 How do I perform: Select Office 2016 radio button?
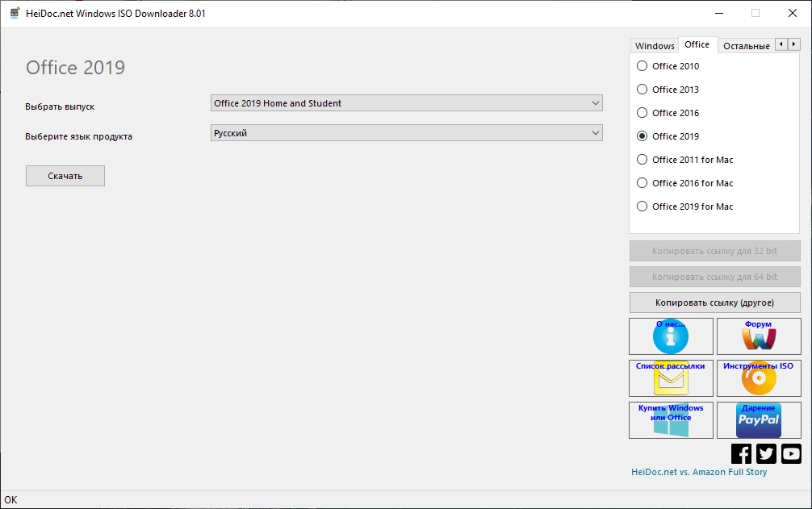click(x=668, y=112)
